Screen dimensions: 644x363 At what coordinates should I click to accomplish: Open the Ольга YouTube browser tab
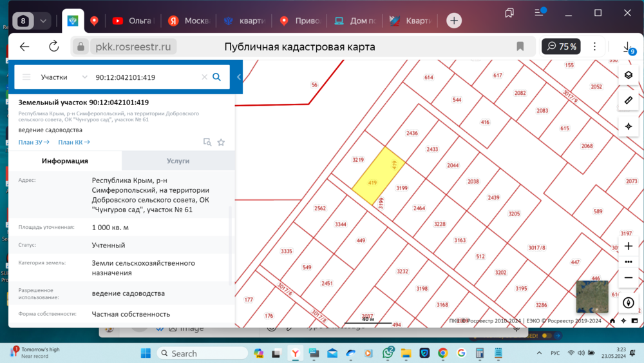click(133, 21)
